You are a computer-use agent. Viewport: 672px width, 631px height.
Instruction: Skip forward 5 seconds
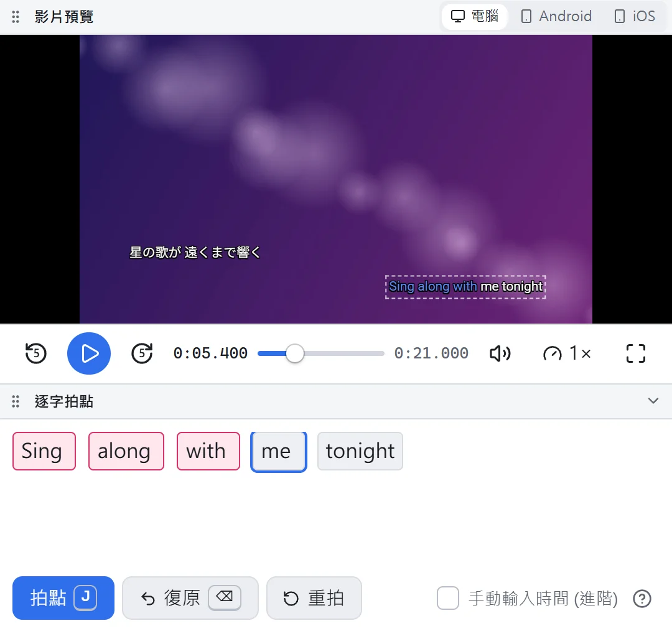point(142,353)
